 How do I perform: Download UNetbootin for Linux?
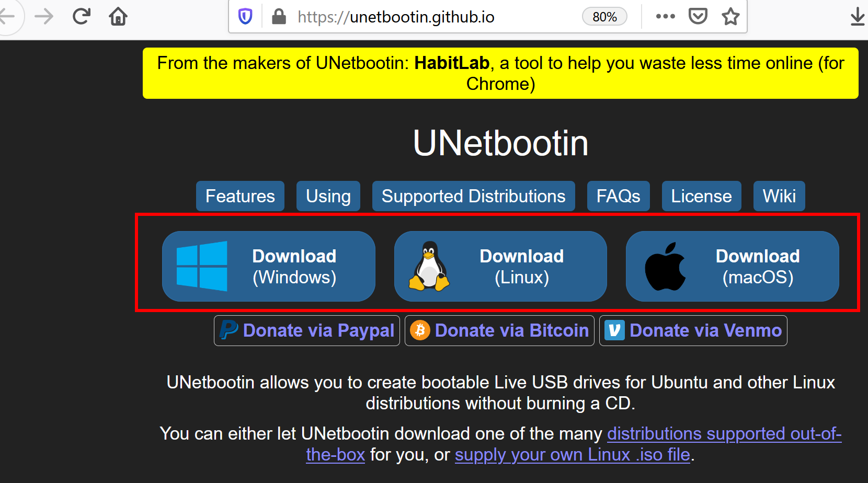click(500, 266)
